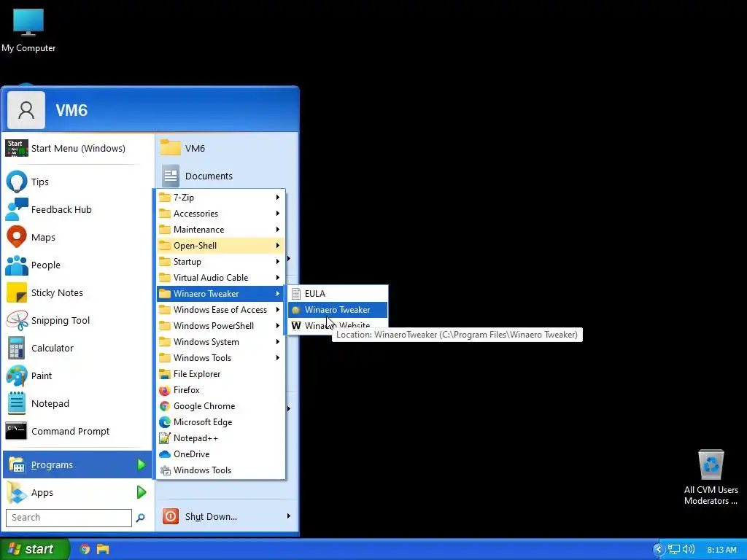This screenshot has height=560, width=747.
Task: Open Start Menu (Windows) entry
Action: 77,148
